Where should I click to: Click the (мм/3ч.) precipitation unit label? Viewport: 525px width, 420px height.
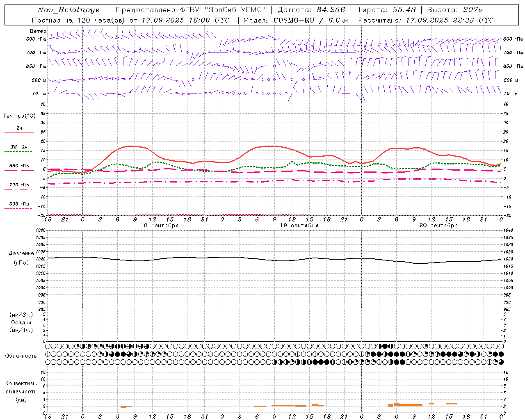pos(21,315)
